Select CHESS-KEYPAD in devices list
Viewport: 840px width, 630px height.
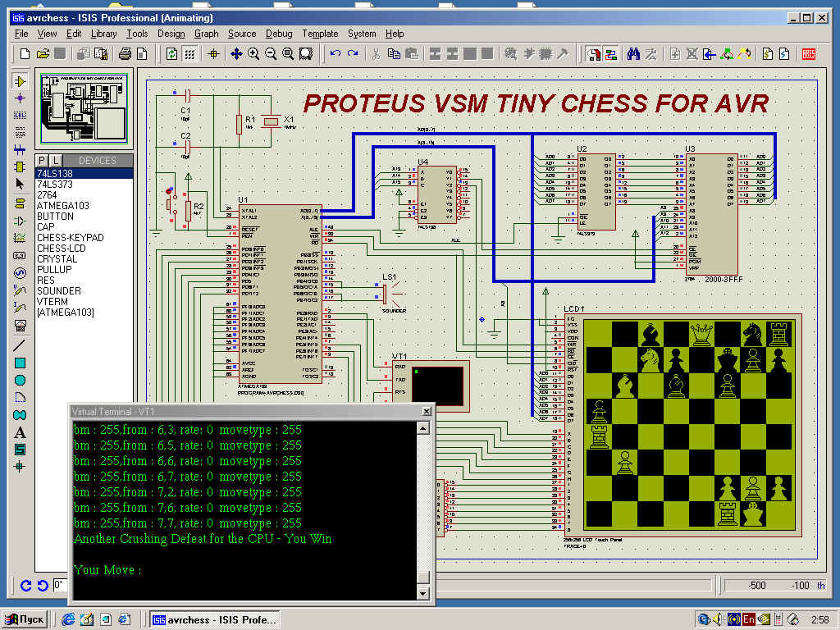click(x=70, y=238)
